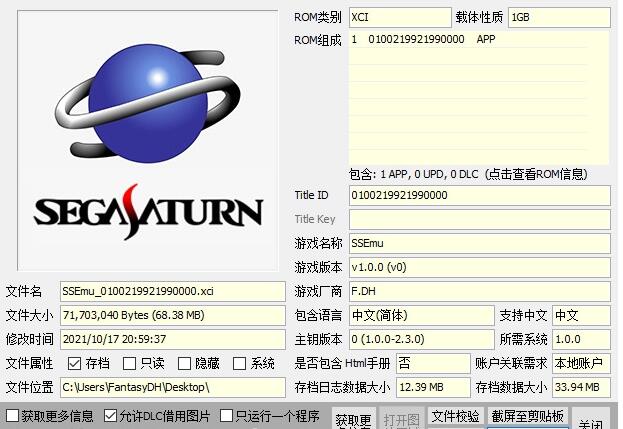Click the 文件校验 button
This screenshot has height=429, width=623.
point(456,416)
